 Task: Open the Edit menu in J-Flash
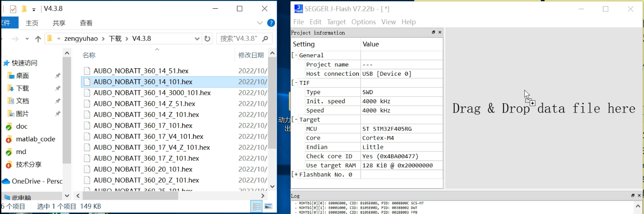point(315,22)
